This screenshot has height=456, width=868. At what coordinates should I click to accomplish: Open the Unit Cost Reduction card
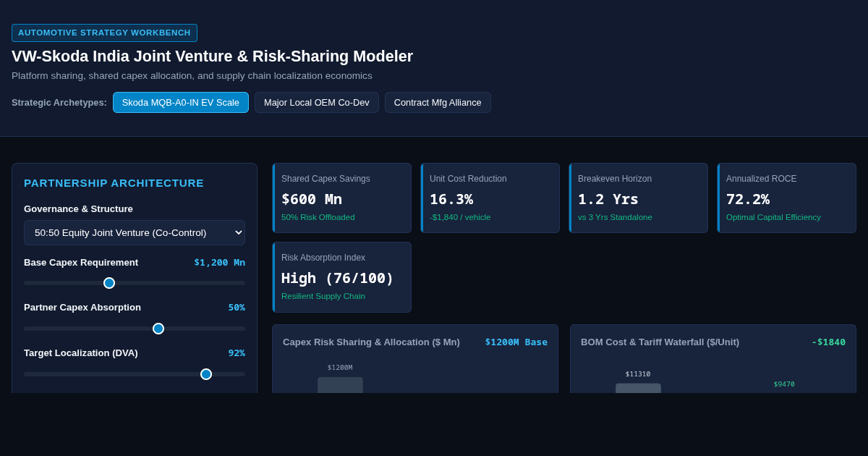pos(490,198)
